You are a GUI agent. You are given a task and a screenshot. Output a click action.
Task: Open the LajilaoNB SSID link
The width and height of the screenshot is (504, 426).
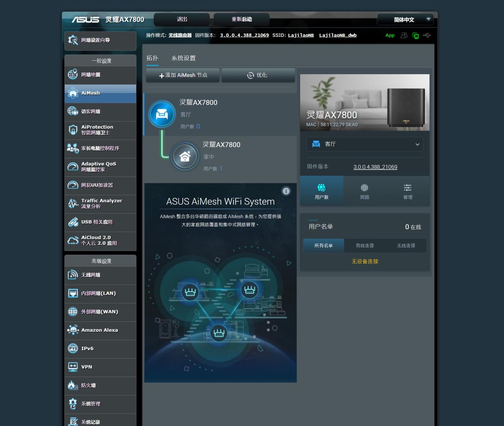[301, 35]
